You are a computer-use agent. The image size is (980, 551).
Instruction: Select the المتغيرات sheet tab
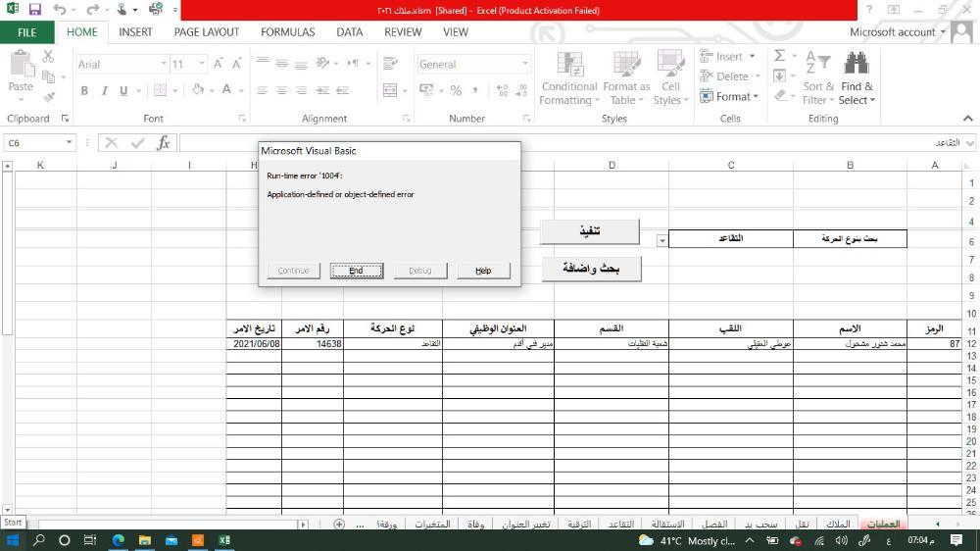click(432, 525)
